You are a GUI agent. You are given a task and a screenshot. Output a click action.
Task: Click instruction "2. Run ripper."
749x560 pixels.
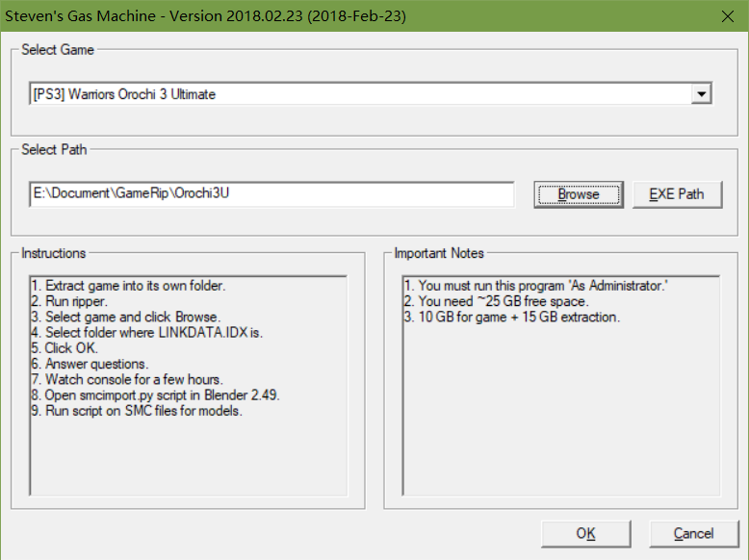69,301
